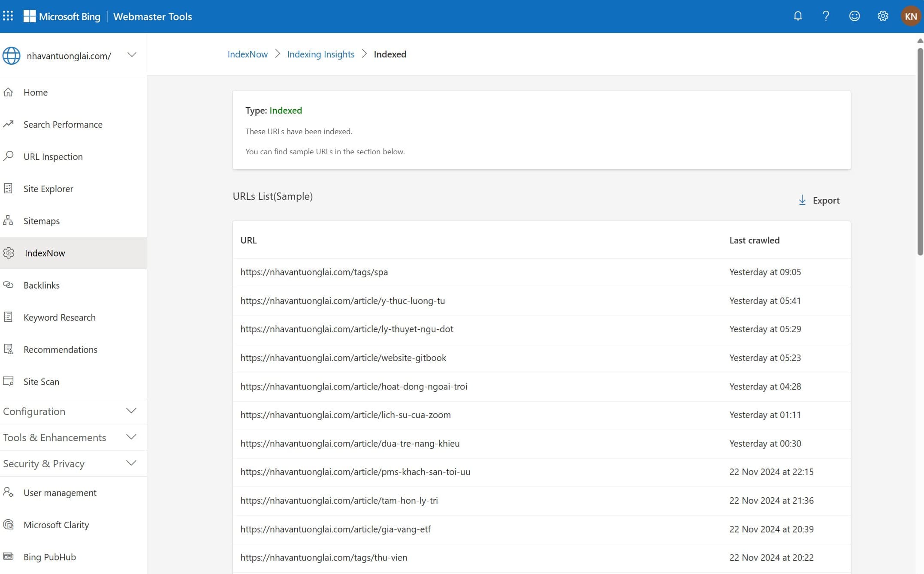Click the Recommendations icon
This screenshot has height=574, width=924.
[8, 349]
